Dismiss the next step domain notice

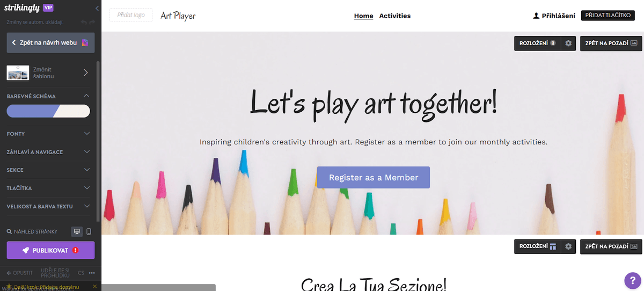[x=95, y=287]
